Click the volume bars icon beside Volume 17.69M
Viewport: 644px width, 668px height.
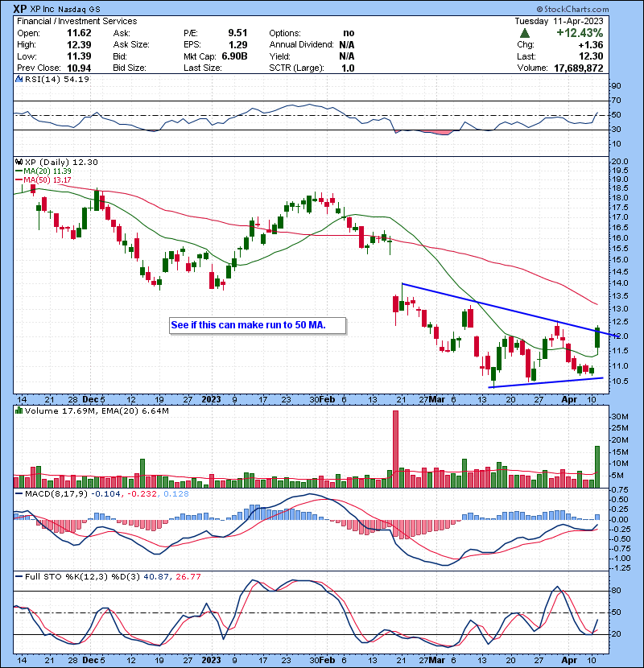point(19,410)
